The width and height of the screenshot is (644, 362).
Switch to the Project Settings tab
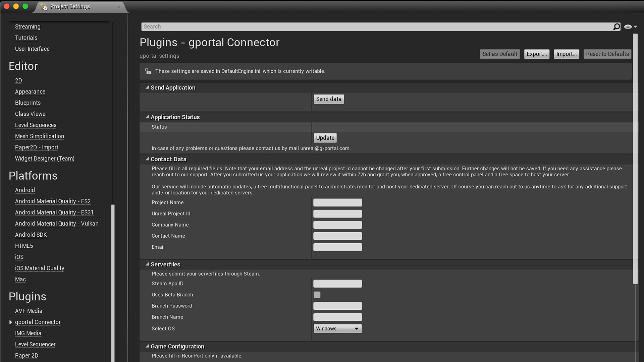tap(80, 7)
